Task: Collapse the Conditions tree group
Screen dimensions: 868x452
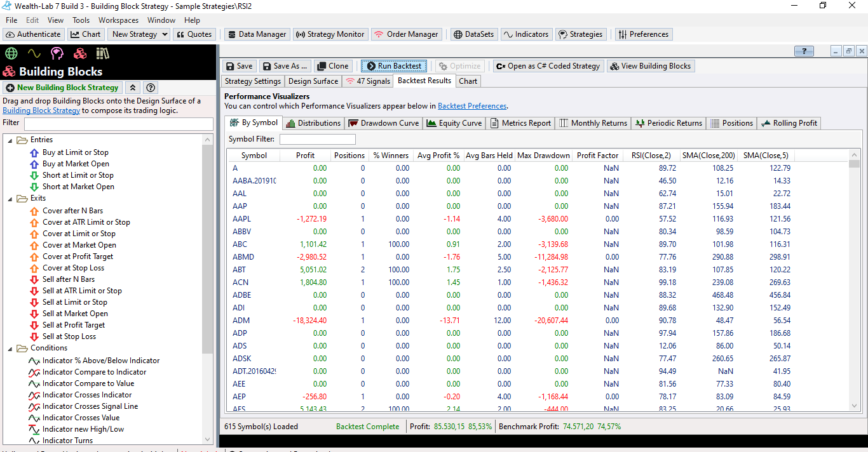Action: [10, 348]
